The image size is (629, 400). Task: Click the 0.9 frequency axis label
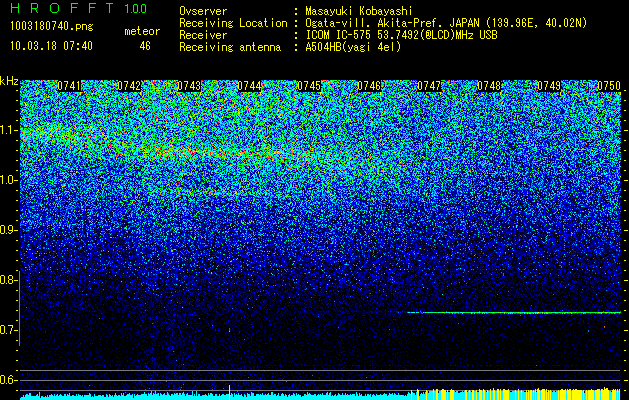pyautogui.click(x=8, y=230)
